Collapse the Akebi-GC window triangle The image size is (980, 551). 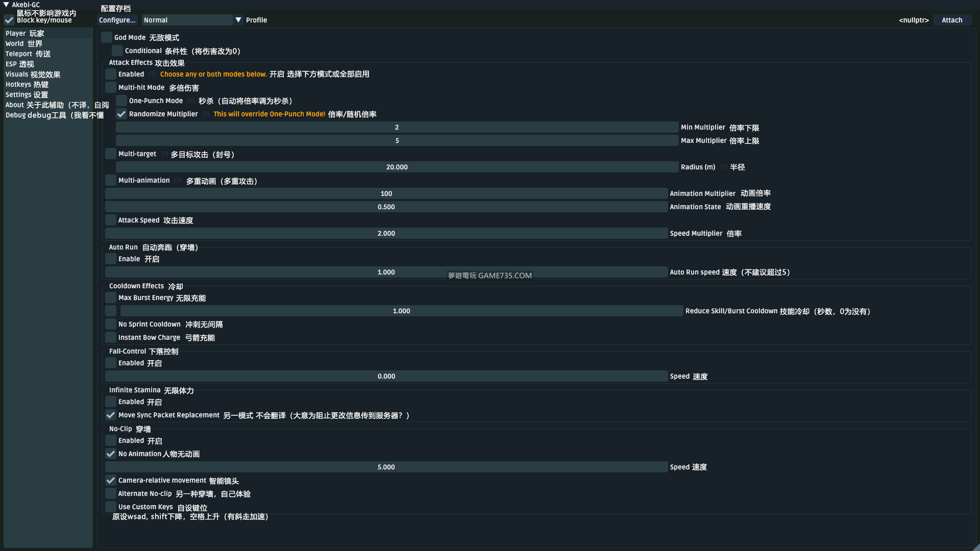tap(6, 5)
